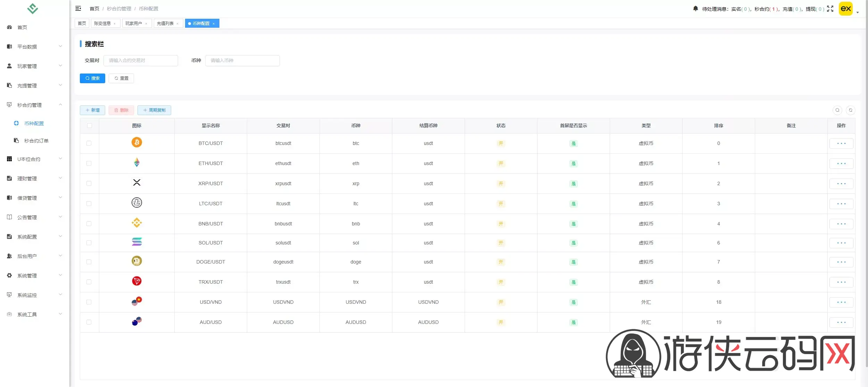Open the yellow EX user avatar
Viewport: 868px width, 387px height.
pos(845,9)
